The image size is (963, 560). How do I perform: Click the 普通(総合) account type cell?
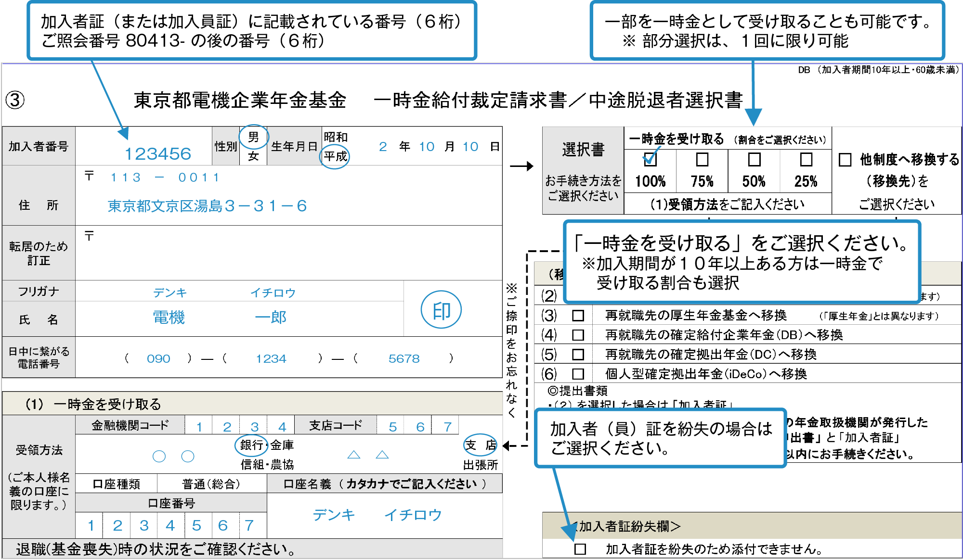(x=212, y=484)
